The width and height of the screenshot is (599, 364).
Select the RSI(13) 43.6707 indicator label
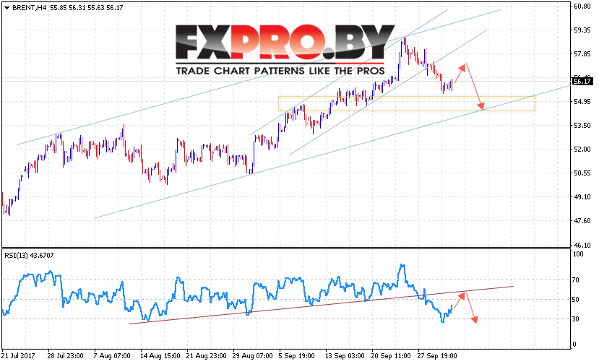pos(29,256)
